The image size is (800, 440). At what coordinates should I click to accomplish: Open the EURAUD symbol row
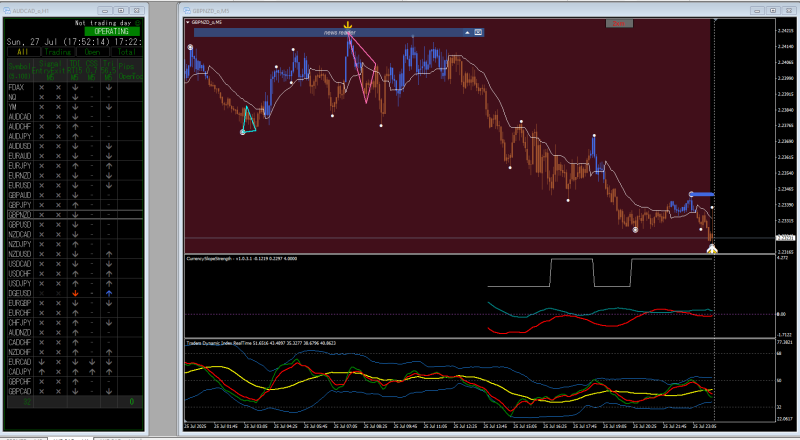point(75,156)
